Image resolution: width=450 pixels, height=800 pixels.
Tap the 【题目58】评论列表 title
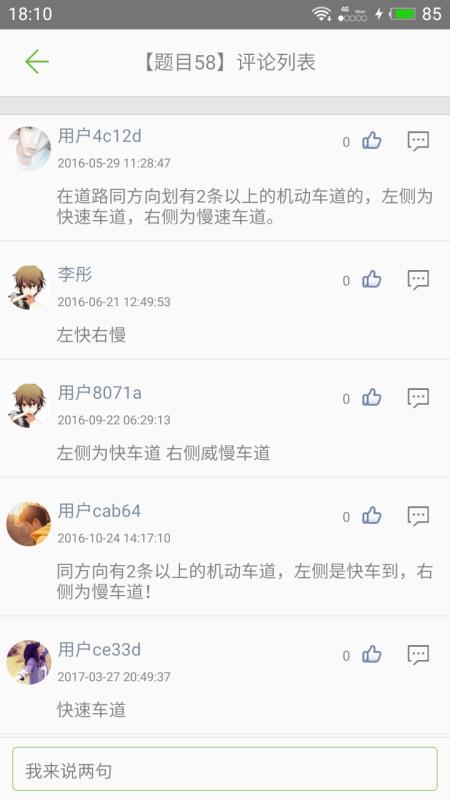pos(228,62)
